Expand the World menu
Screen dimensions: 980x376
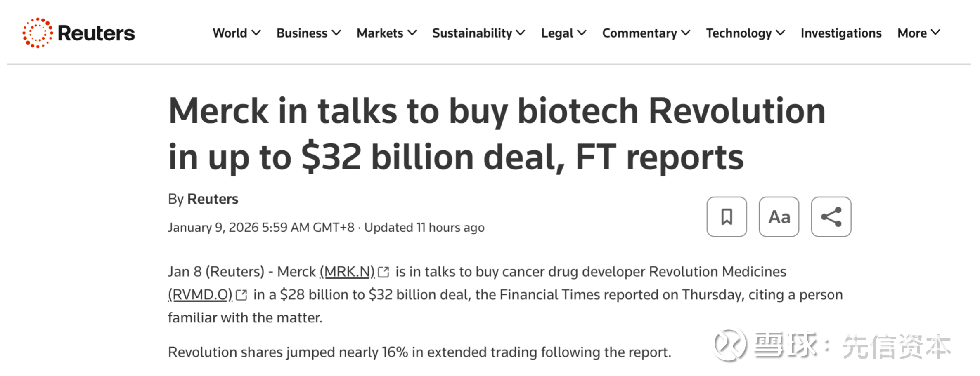pyautogui.click(x=236, y=33)
